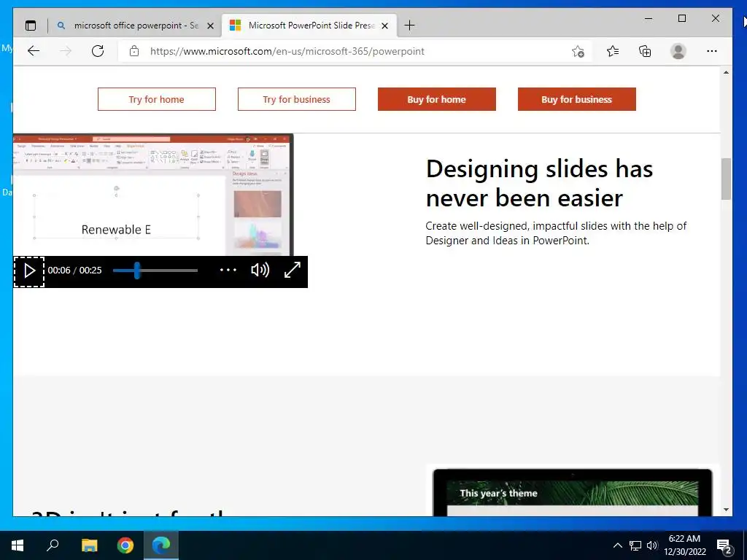Launch Google Chrome from the taskbar
747x560 pixels.
click(x=125, y=545)
